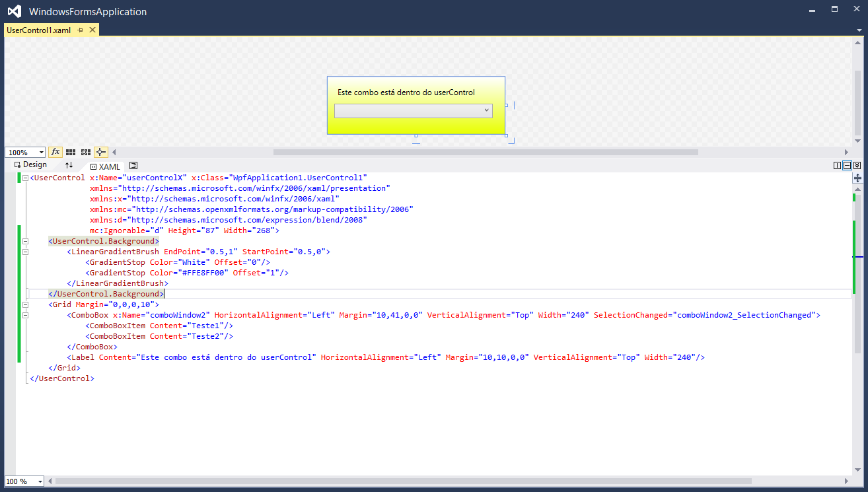Switch to the Design tab
The image size is (868, 492).
click(31, 164)
